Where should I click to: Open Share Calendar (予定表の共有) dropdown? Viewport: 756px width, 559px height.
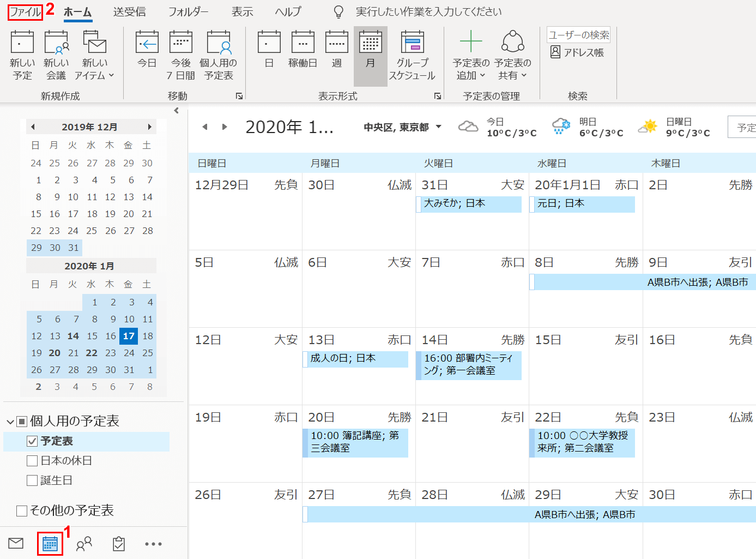(512, 56)
